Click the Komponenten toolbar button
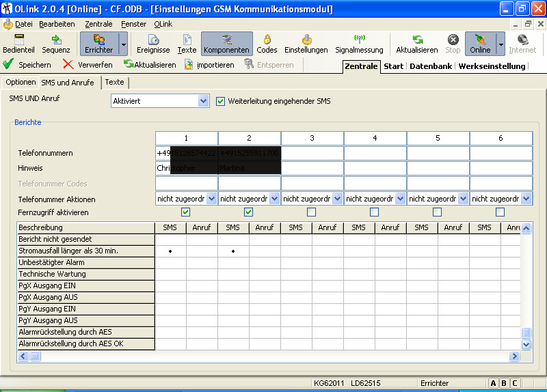The height and width of the screenshot is (392, 547). coord(226,44)
